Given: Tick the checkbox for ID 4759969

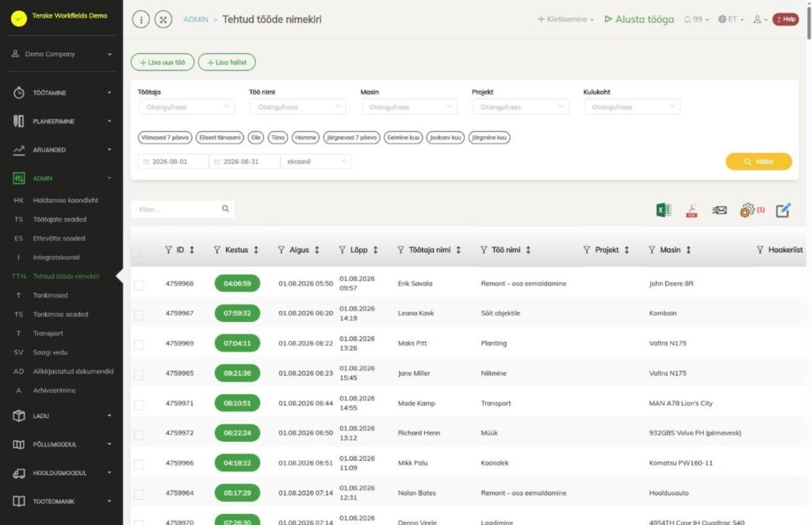Looking at the screenshot, I should pyautogui.click(x=139, y=345).
